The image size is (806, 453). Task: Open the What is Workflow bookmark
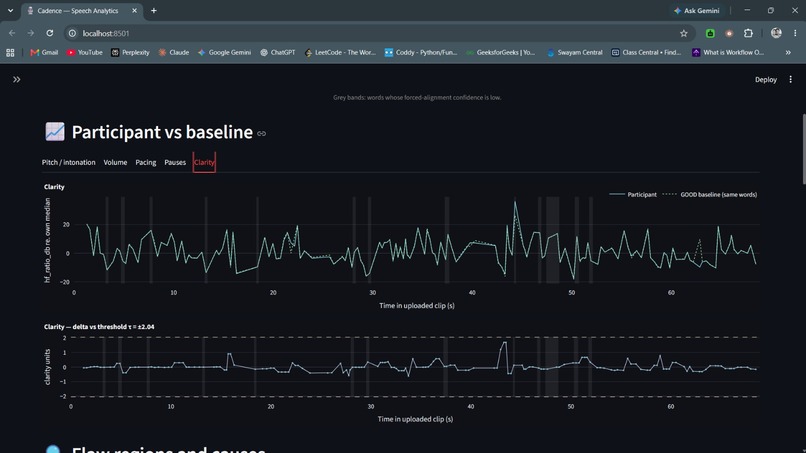pyautogui.click(x=728, y=52)
